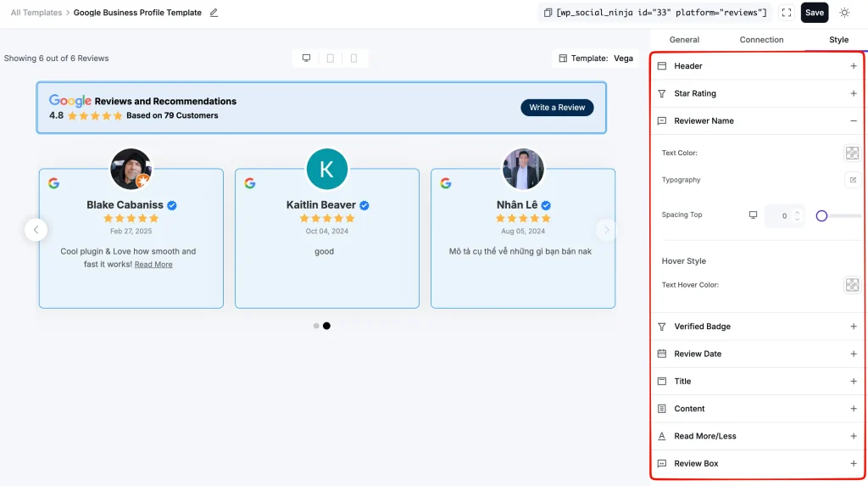This screenshot has width=868, height=486.
Task: Switch to the General tab
Action: click(x=684, y=40)
